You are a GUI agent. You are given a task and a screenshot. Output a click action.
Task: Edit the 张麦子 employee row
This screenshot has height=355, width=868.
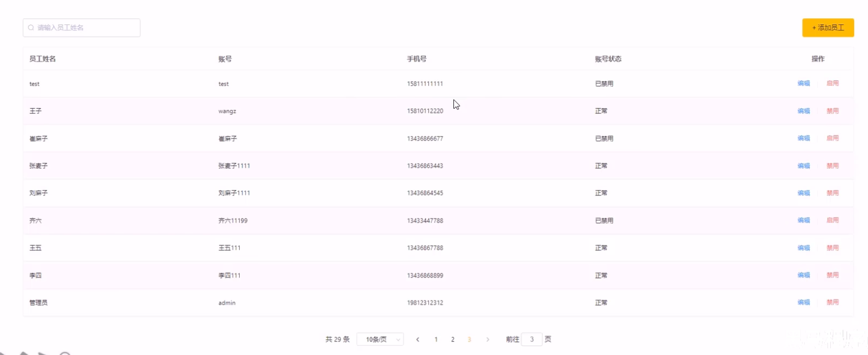click(803, 166)
